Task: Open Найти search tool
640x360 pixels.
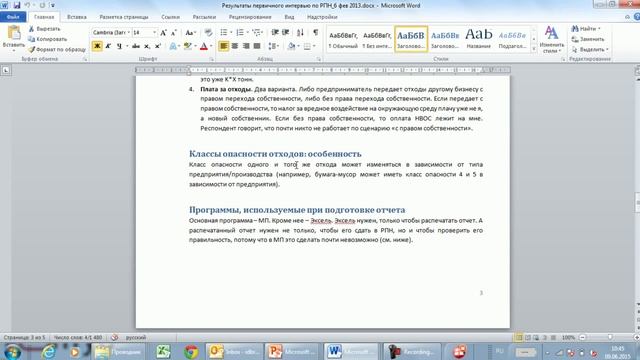Action: (585, 29)
